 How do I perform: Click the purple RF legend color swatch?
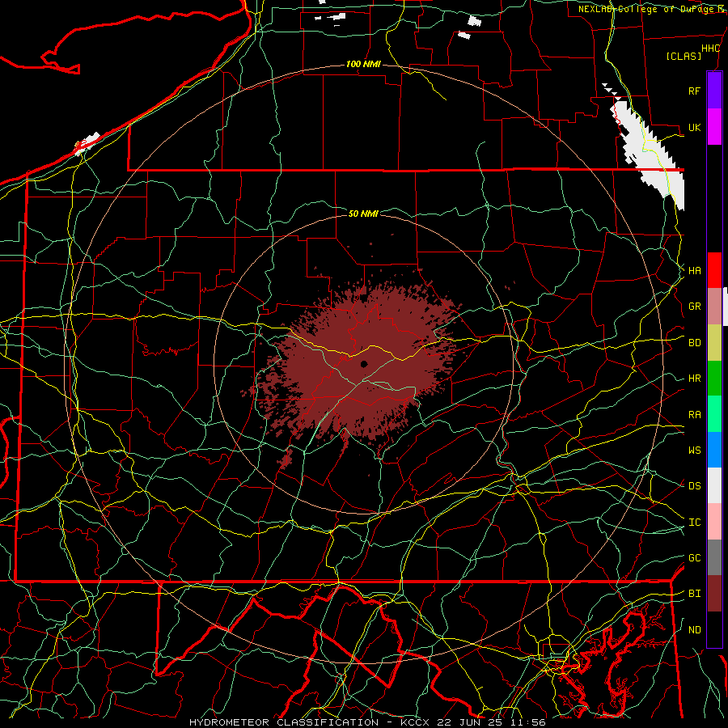coord(714,91)
